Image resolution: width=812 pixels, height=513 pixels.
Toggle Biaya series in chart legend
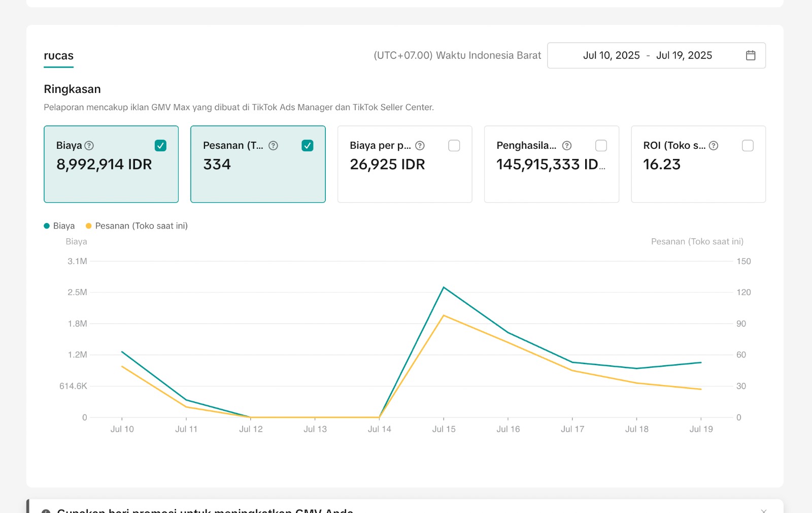59,226
